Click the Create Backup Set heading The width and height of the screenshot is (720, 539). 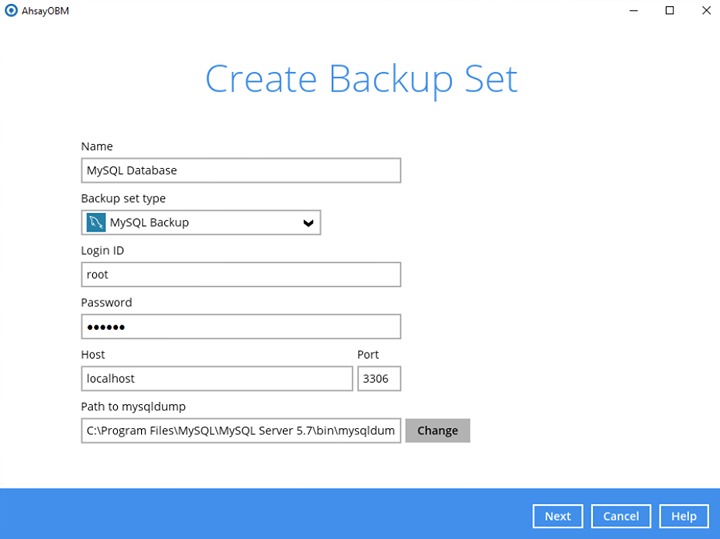361,80
